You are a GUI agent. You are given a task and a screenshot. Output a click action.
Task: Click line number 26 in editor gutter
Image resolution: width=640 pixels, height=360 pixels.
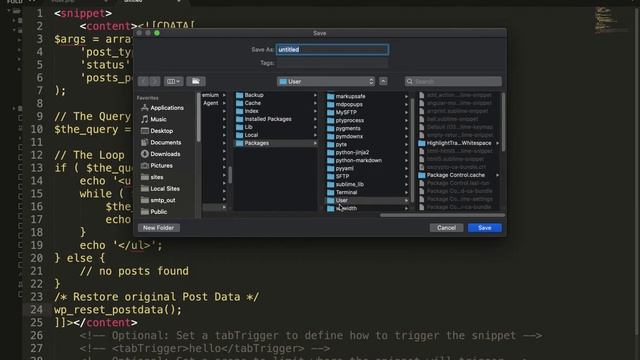36,336
